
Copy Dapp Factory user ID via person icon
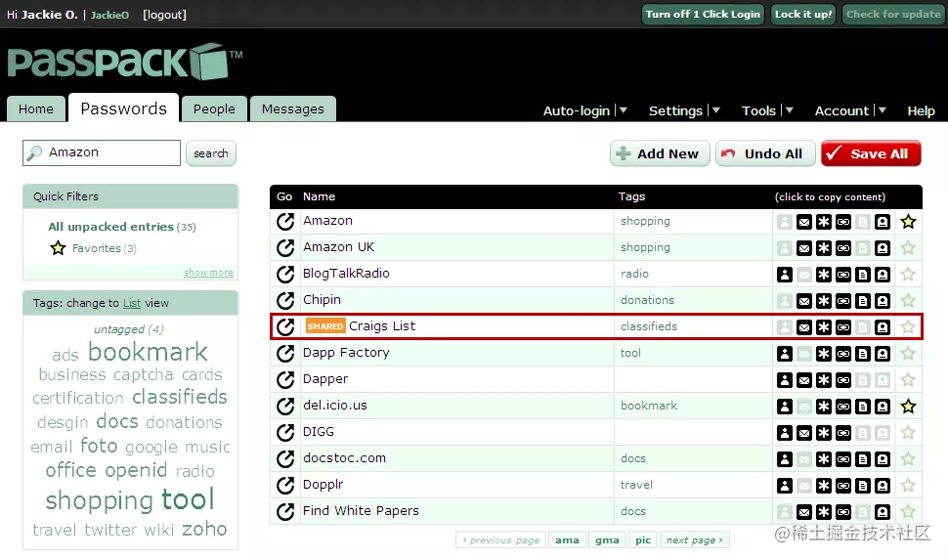[785, 354]
